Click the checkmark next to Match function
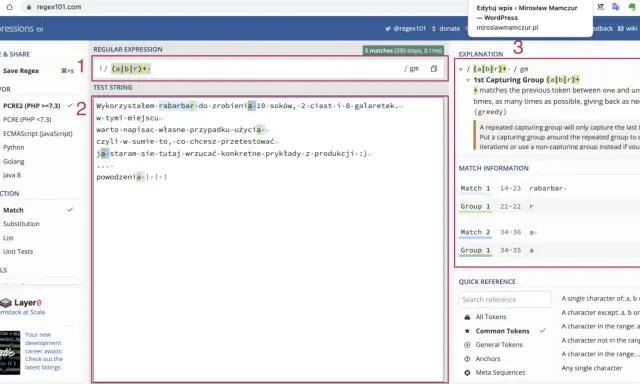640x384 pixels. click(x=70, y=210)
